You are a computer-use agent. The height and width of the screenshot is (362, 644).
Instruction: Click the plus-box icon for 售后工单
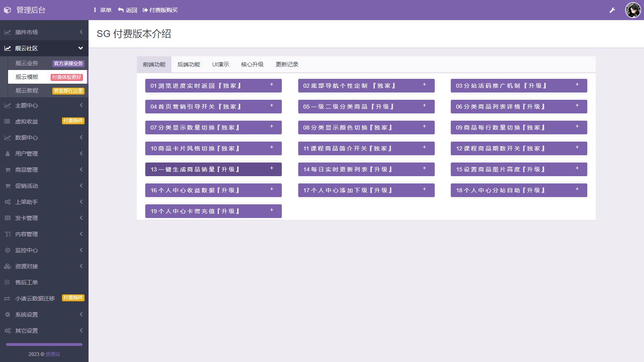[7, 282]
